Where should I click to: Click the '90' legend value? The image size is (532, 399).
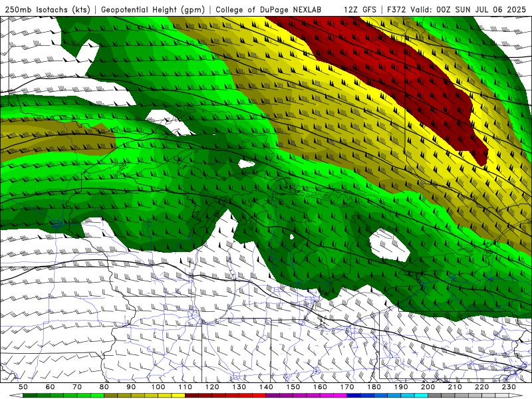(x=131, y=387)
